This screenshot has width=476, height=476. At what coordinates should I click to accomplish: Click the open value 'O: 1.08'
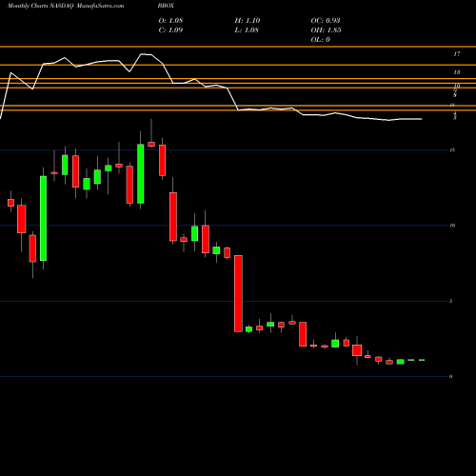170,21
